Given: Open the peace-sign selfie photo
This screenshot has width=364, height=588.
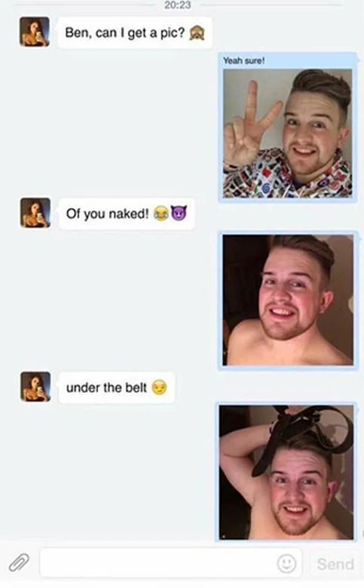Looking at the screenshot, I should click(x=288, y=133).
